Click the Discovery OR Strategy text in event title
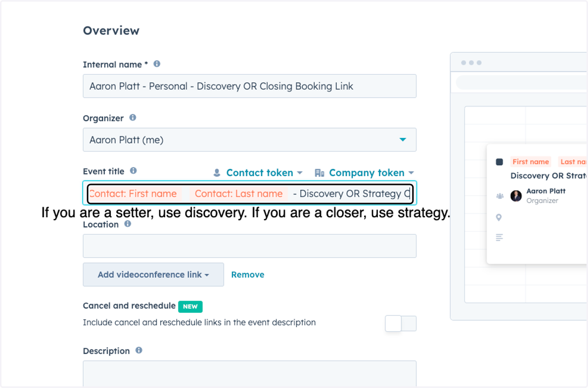 pos(350,194)
